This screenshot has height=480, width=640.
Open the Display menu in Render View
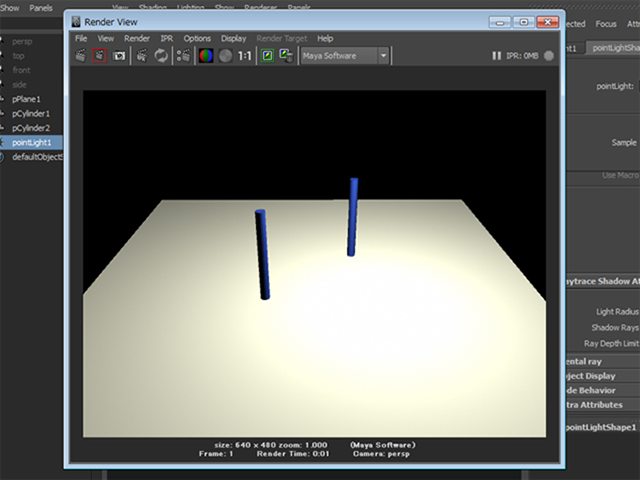point(233,38)
